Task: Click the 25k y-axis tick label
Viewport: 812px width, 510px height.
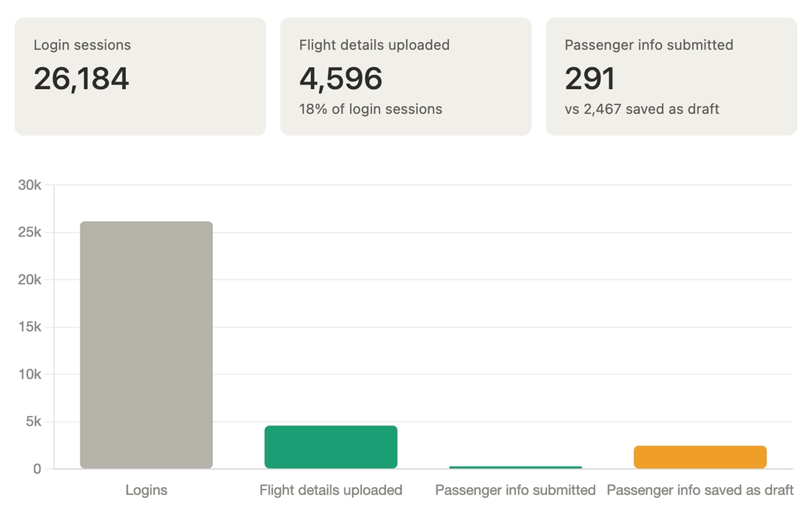Action: point(29,233)
